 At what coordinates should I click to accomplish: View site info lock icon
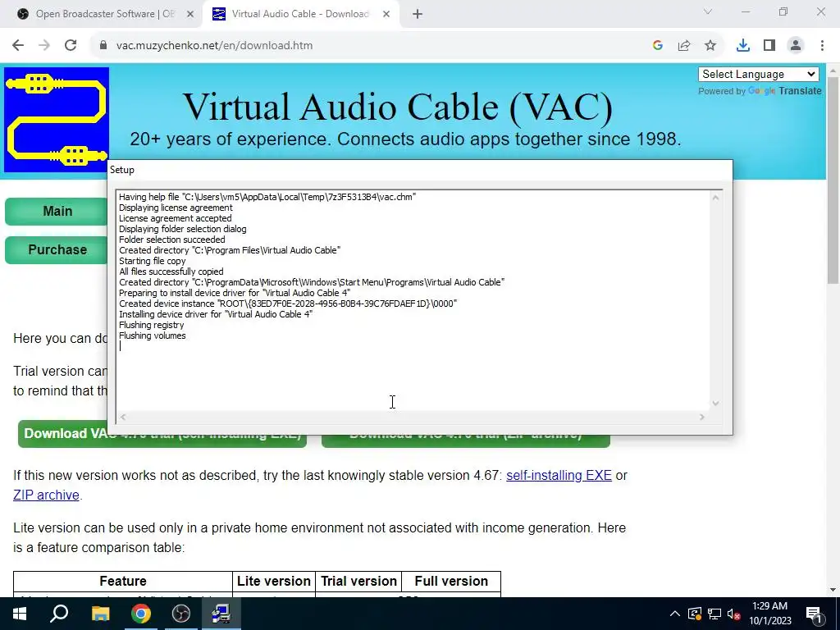[103, 46]
